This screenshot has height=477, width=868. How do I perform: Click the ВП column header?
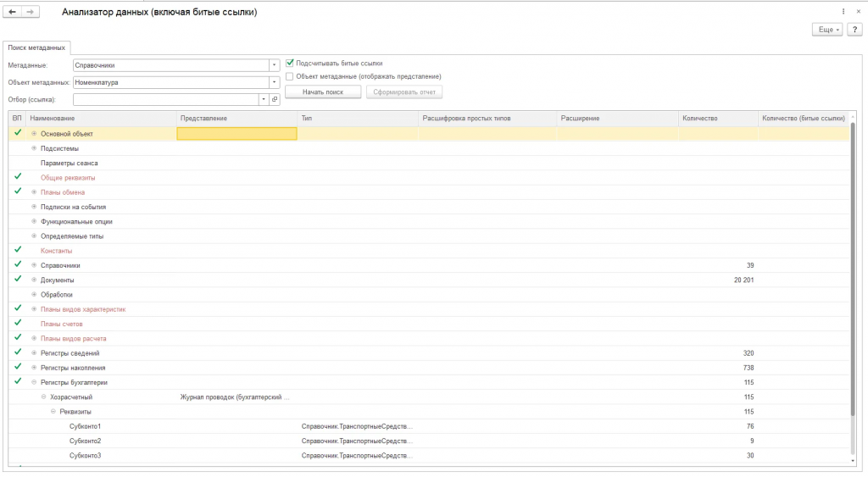pyautogui.click(x=17, y=119)
